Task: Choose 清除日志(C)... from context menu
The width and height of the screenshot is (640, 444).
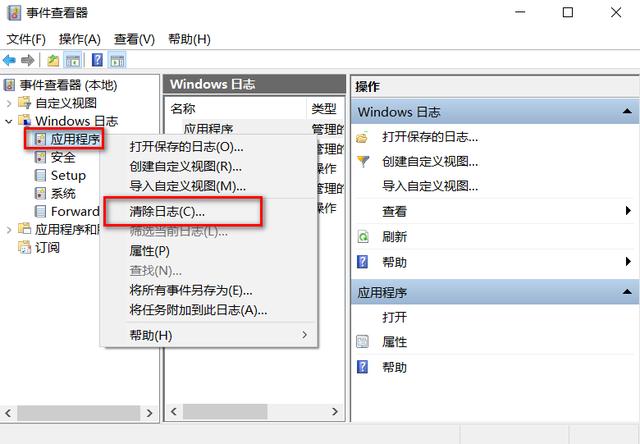Action: point(209,211)
